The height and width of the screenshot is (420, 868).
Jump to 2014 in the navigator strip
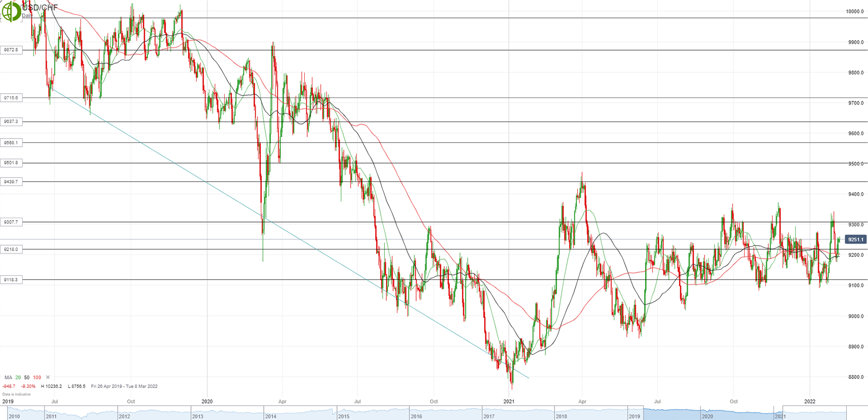271,416
